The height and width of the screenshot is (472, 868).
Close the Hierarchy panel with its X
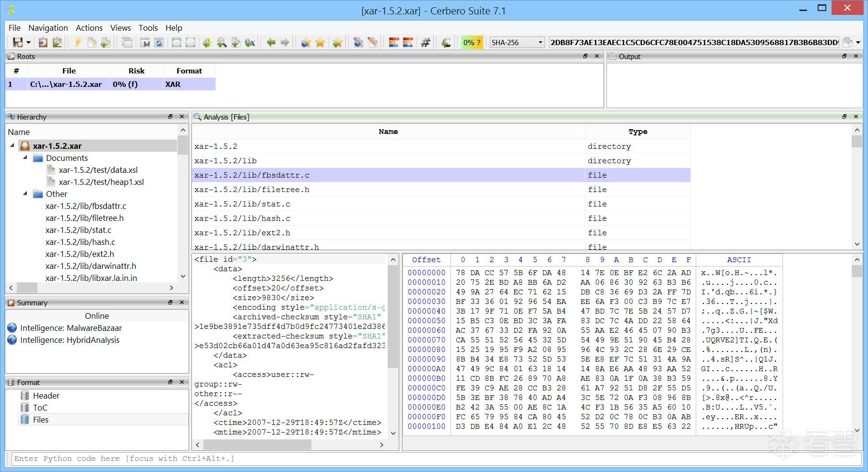coord(182,117)
